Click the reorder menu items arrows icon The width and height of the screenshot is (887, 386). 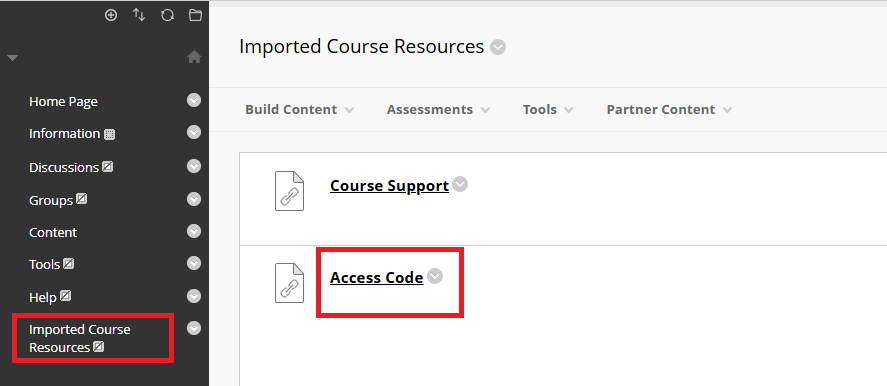139,15
